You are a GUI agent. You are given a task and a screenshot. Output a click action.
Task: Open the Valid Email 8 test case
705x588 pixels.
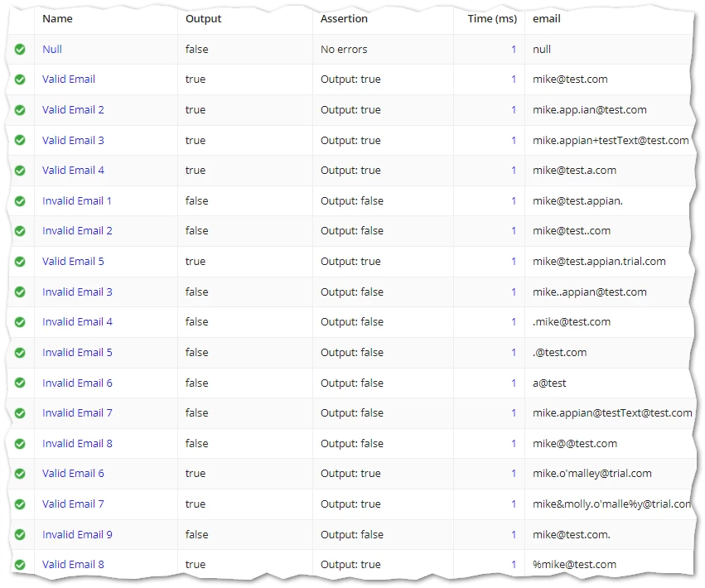click(x=73, y=565)
